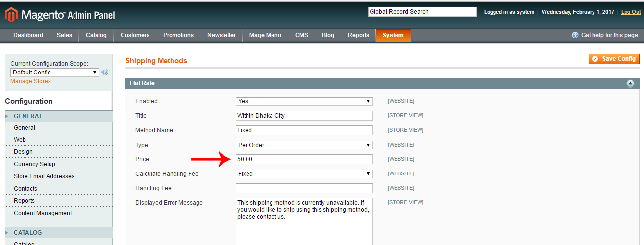Image resolution: width=644 pixels, height=245 pixels.
Task: Click the Save Config button
Action: pos(614,59)
